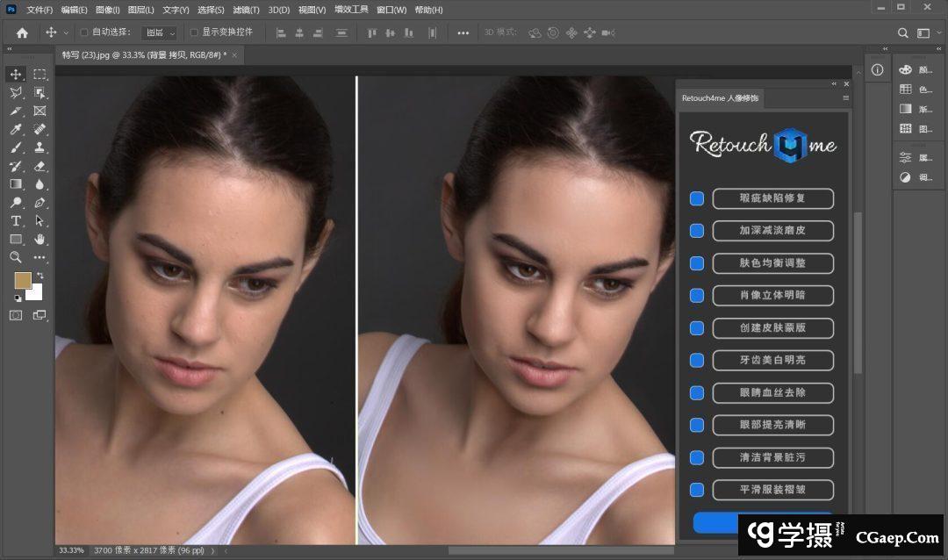
Task: Open the Info panel icon
Action: coord(877,70)
